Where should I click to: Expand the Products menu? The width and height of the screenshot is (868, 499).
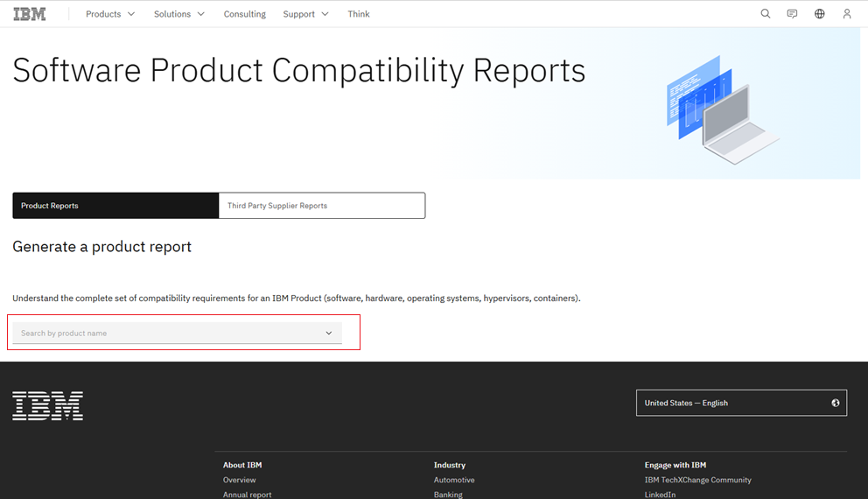click(x=110, y=14)
